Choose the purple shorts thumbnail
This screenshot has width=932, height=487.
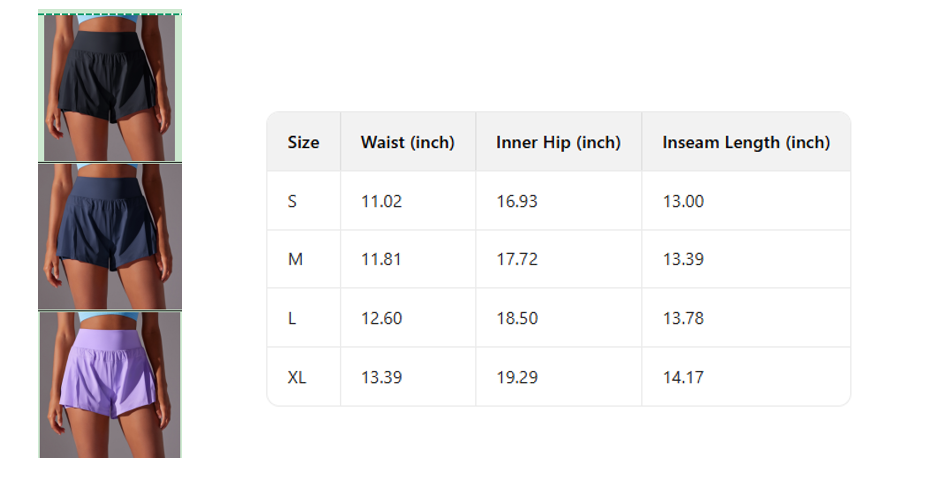tap(110, 385)
